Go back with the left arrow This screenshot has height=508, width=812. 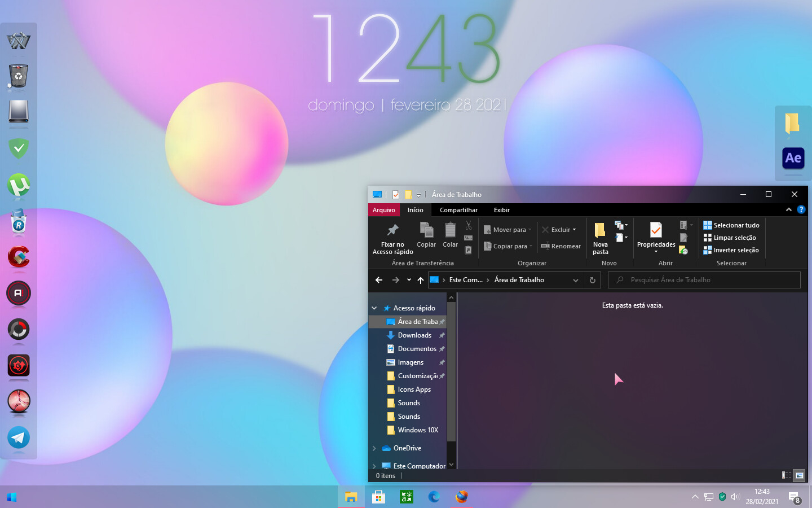pos(379,280)
